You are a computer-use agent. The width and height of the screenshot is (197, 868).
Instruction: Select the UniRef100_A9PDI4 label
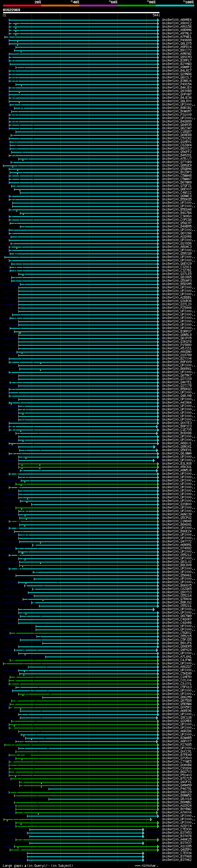click(177, 47)
